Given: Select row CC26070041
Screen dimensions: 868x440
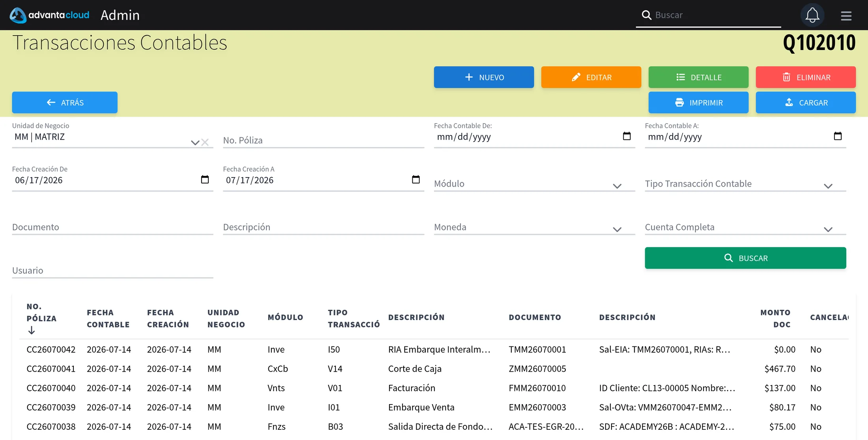Looking at the screenshot, I should pos(434,369).
